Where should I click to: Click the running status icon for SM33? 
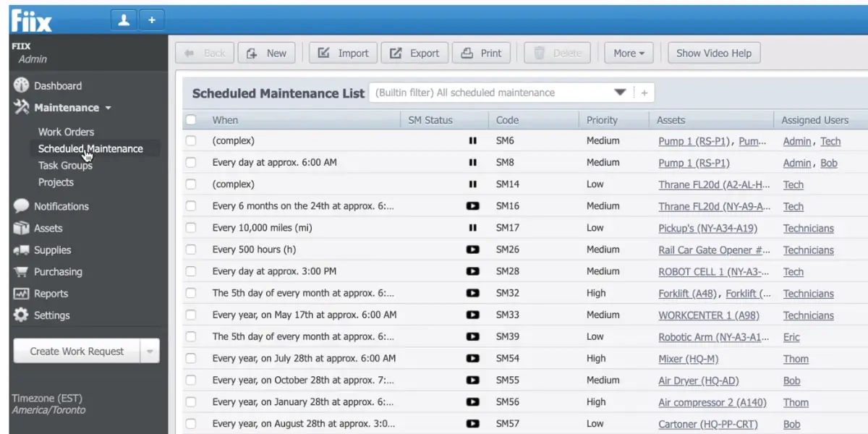tap(473, 315)
